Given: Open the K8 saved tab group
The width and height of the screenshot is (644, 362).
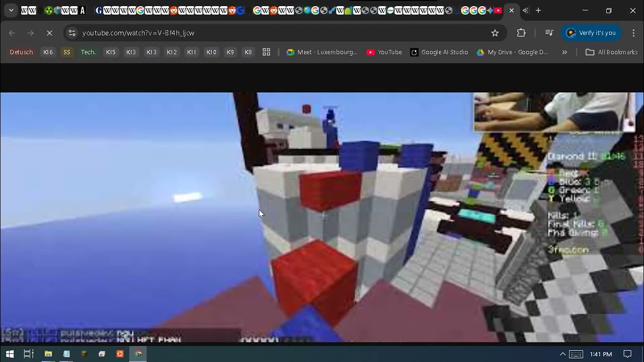Looking at the screenshot, I should [248, 52].
